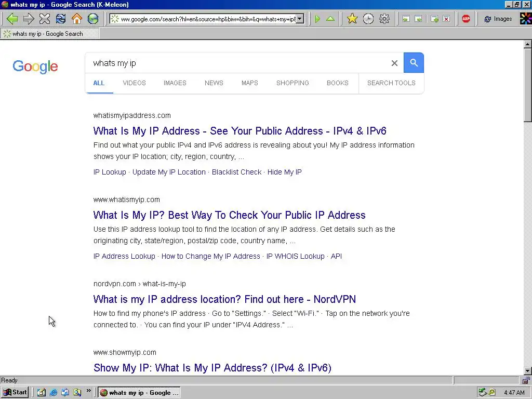Image resolution: width=532 pixels, height=399 pixels.
Task: Open the Home page icon
Action: (x=77, y=19)
